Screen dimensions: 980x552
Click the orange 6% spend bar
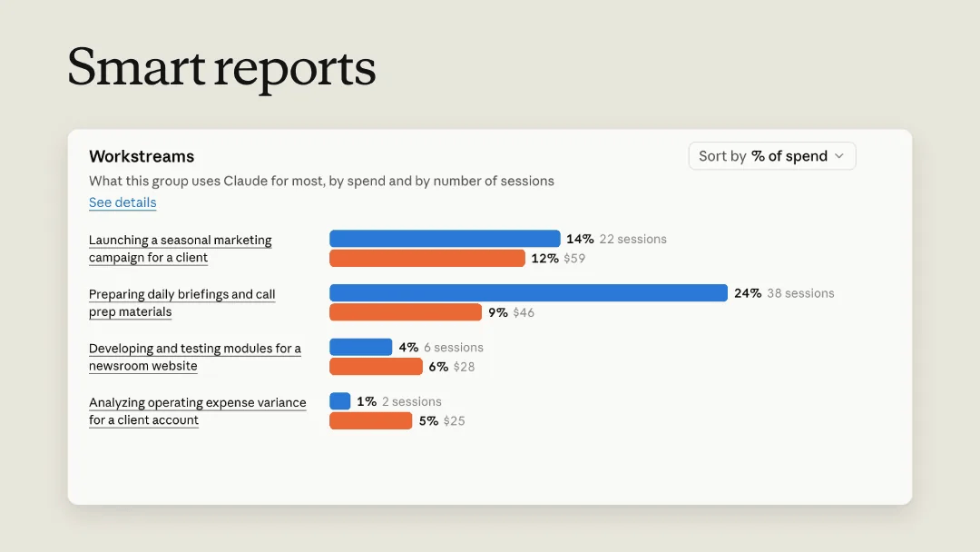point(376,366)
